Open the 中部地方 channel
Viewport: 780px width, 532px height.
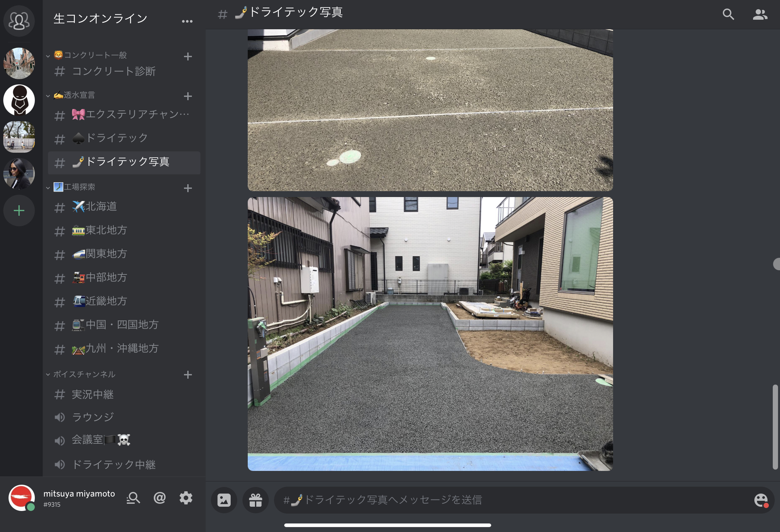click(x=124, y=278)
